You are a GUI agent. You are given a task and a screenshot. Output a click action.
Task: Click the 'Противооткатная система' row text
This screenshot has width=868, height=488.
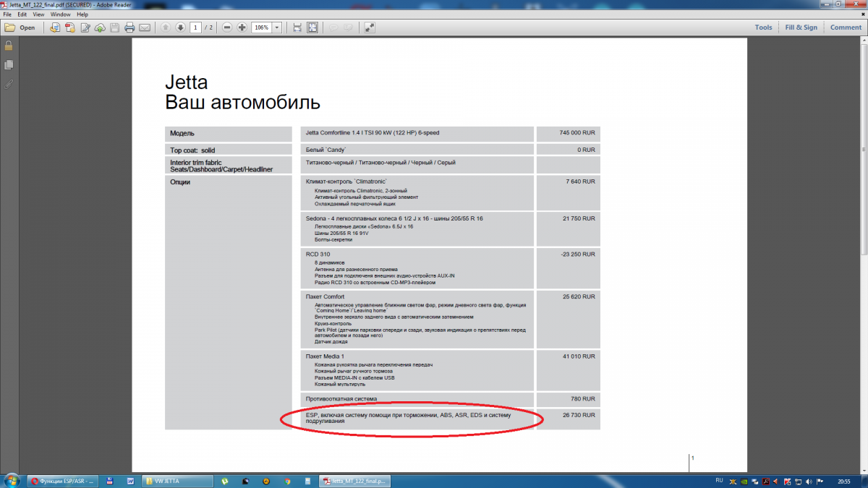click(x=341, y=399)
